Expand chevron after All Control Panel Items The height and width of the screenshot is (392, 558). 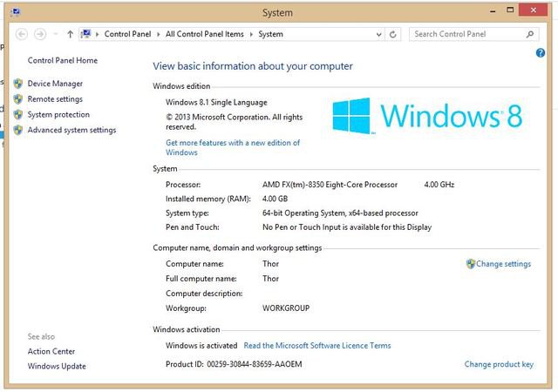[251, 35]
